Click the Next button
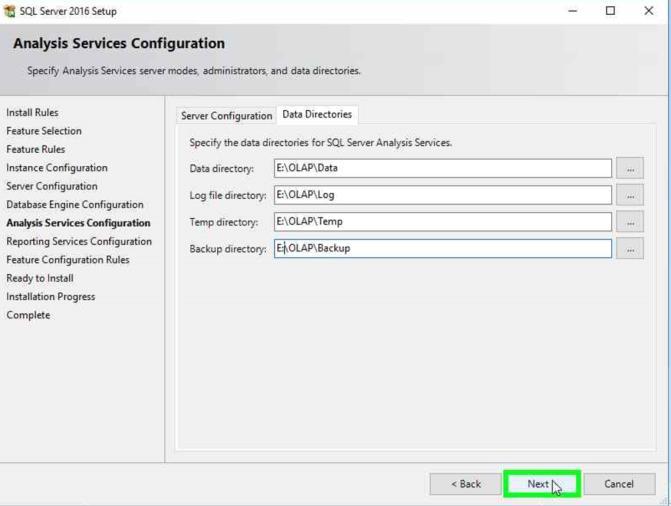Image resolution: width=671 pixels, height=506 pixels. tap(542, 484)
